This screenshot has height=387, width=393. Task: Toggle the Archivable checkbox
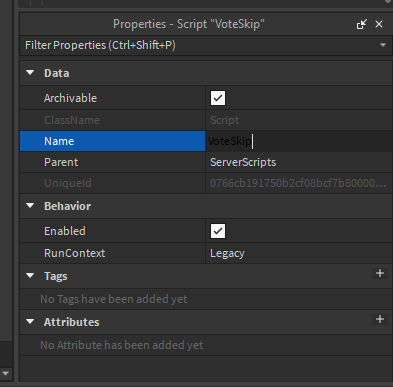tap(218, 98)
